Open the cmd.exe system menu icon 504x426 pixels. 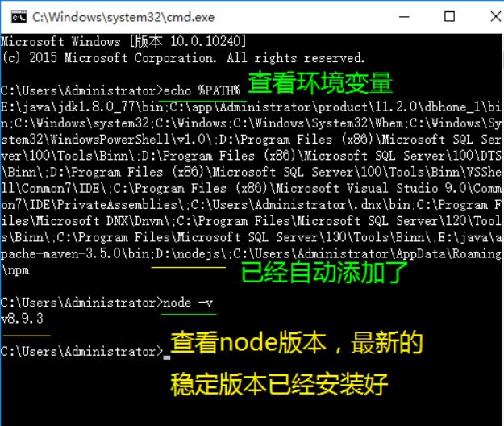point(19,17)
